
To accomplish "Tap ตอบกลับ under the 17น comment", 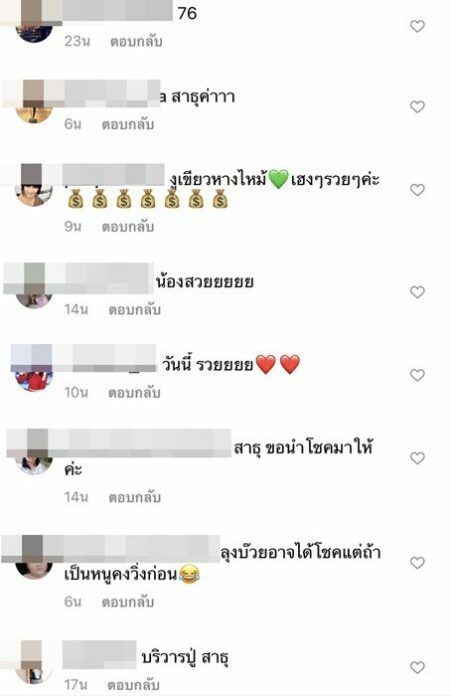I will pos(133,685).
